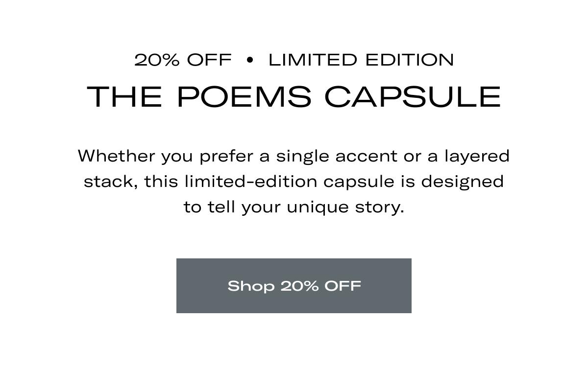This screenshot has height=368, width=588.
Task: Click the word Shop on the gray button
Action: [250, 286]
